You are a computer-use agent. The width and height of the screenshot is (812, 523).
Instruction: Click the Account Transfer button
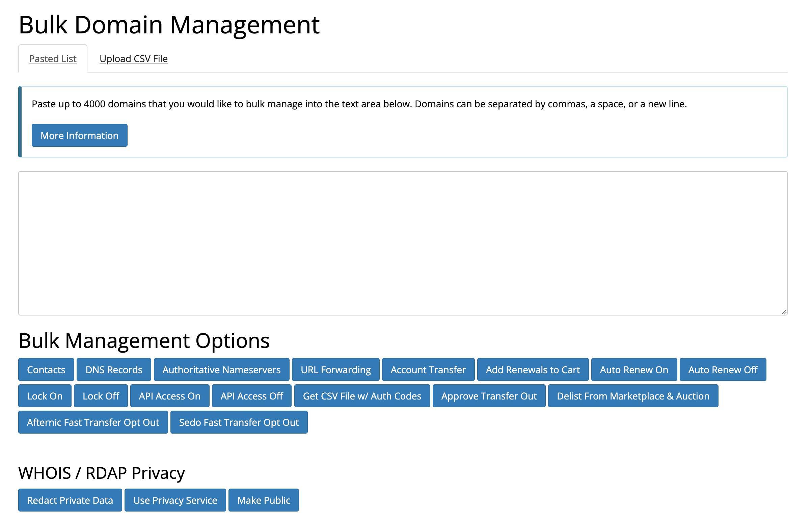[x=428, y=369]
